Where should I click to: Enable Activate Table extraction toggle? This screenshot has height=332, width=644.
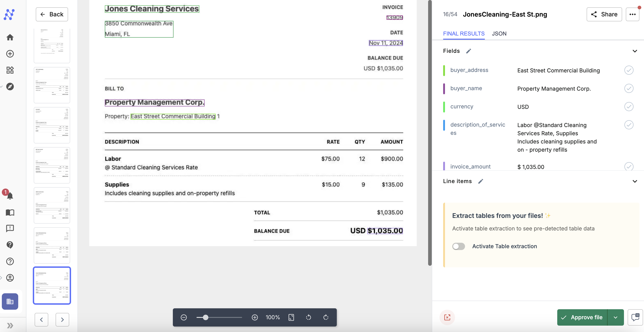click(x=458, y=246)
